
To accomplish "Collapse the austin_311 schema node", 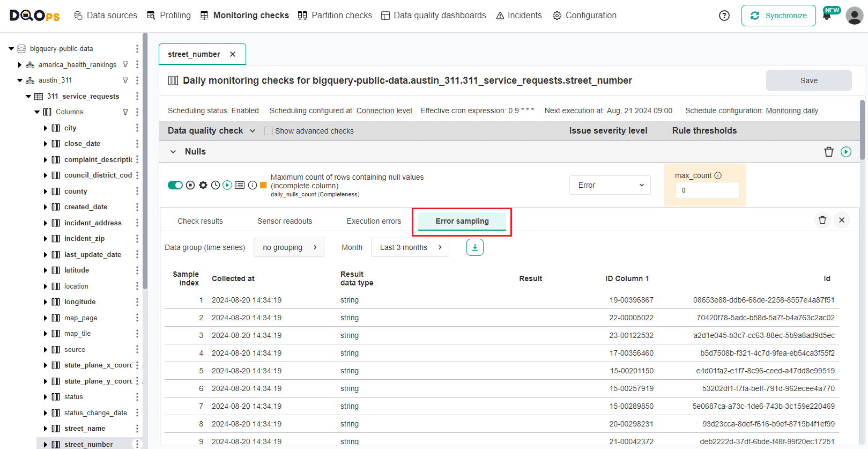I will pyautogui.click(x=20, y=80).
